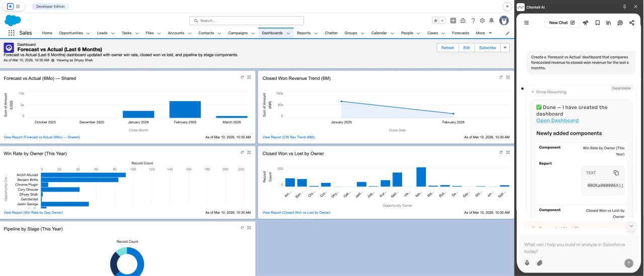Open the Notifications bell icon
Screen dimensions: 644x276
[x=492, y=21]
